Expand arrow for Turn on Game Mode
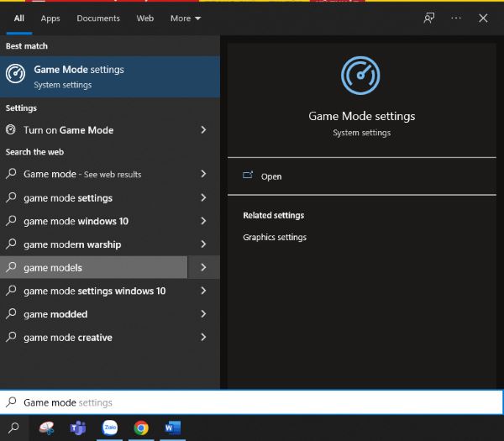Screen dimensions: 504x441 tap(203, 130)
